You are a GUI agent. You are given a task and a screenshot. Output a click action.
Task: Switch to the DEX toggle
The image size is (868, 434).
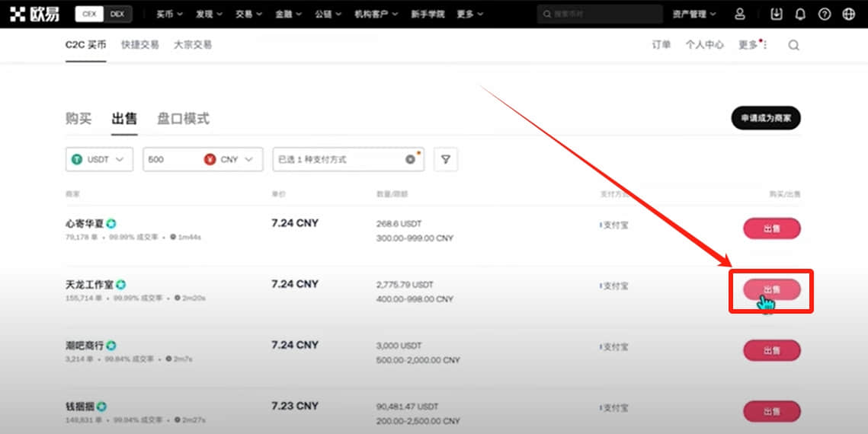tap(117, 14)
